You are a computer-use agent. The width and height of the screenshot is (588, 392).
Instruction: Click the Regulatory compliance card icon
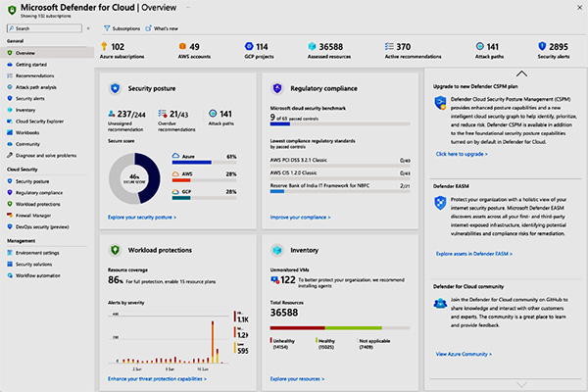[x=277, y=88]
